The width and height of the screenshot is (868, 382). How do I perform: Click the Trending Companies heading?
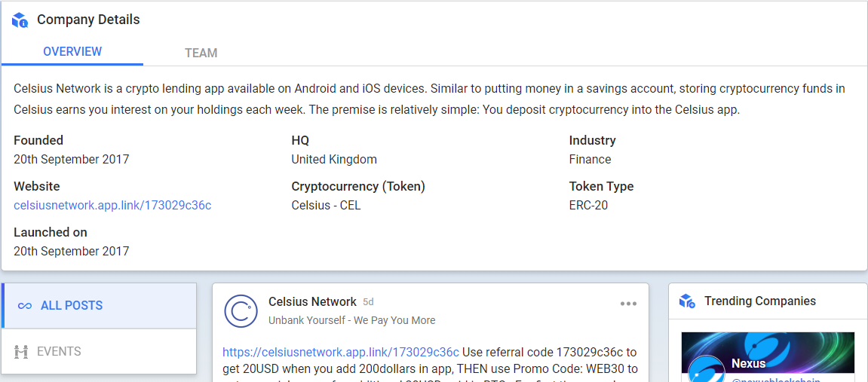click(x=760, y=301)
